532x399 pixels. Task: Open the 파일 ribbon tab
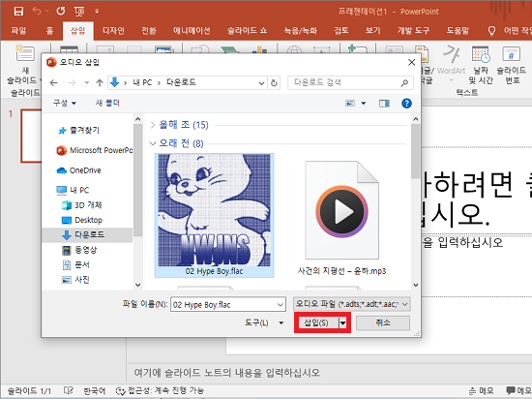click(18, 31)
